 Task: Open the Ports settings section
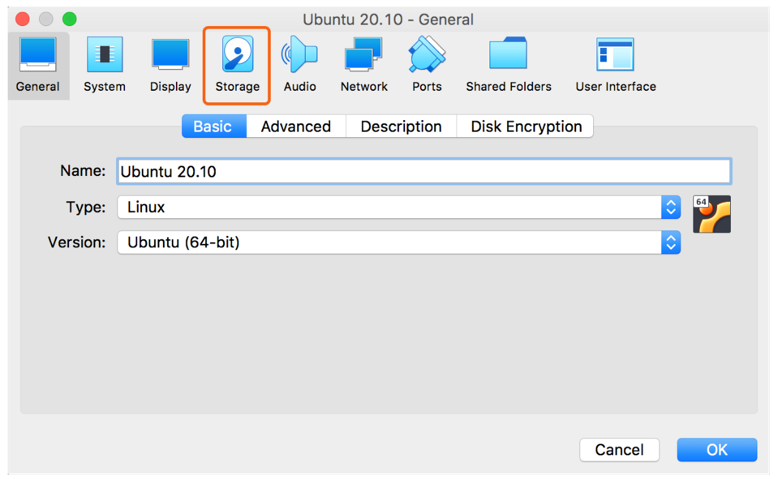pyautogui.click(x=427, y=65)
